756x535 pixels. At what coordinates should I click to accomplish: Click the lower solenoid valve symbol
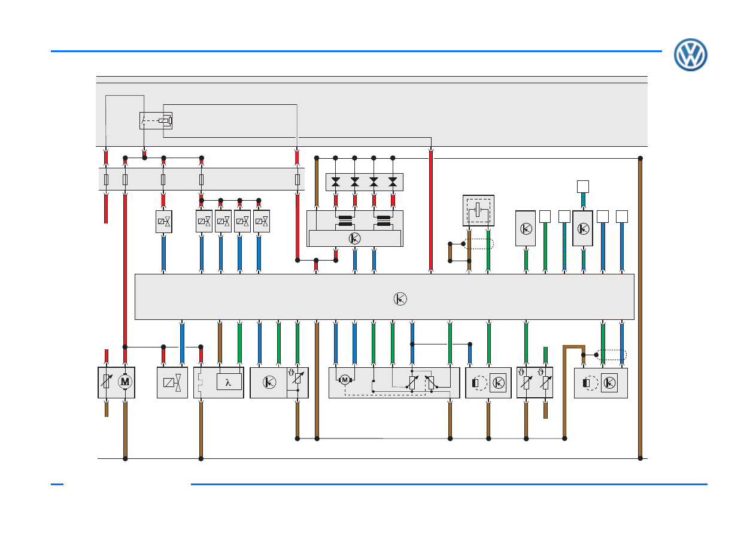coord(172,382)
